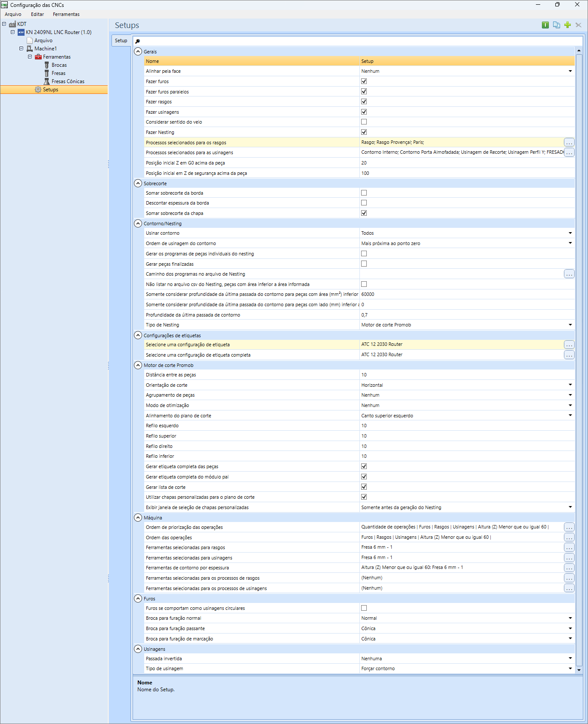The width and height of the screenshot is (588, 724).
Task: Edit Distância entre as peças value
Action: pos(467,375)
